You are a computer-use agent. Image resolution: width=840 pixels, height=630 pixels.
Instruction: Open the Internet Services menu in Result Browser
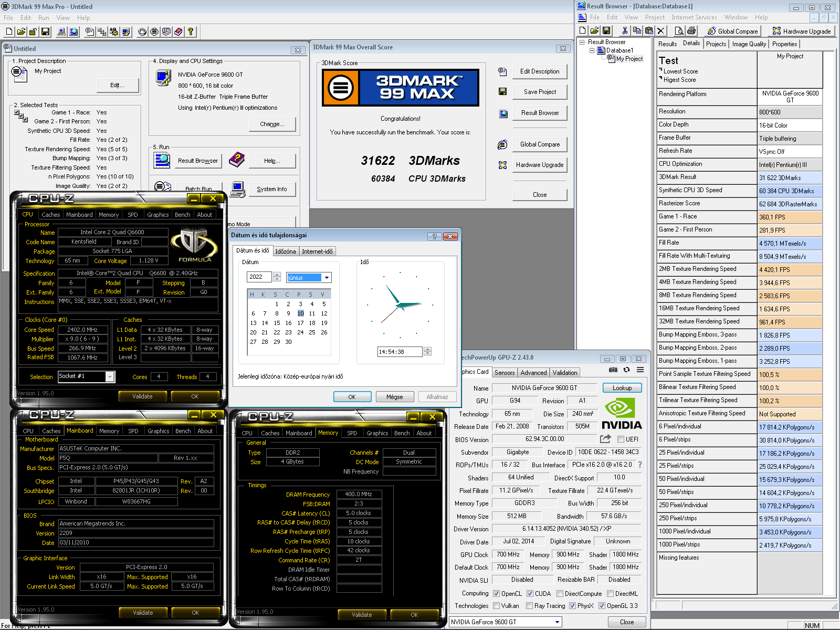click(694, 17)
